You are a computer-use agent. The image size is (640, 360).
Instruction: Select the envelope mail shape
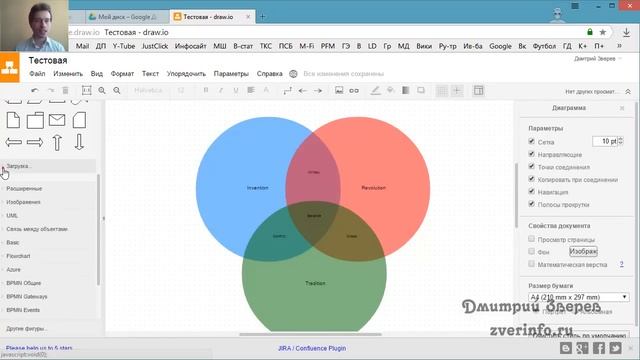pos(57,120)
